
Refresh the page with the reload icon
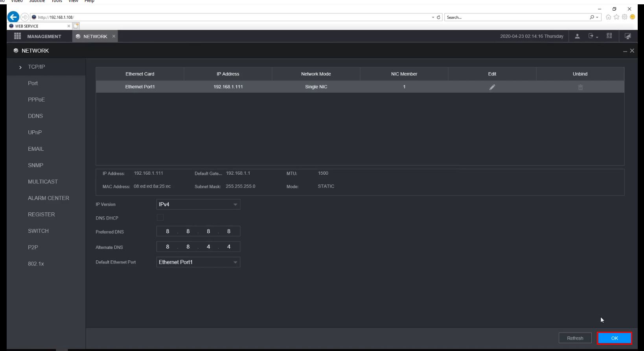click(439, 17)
